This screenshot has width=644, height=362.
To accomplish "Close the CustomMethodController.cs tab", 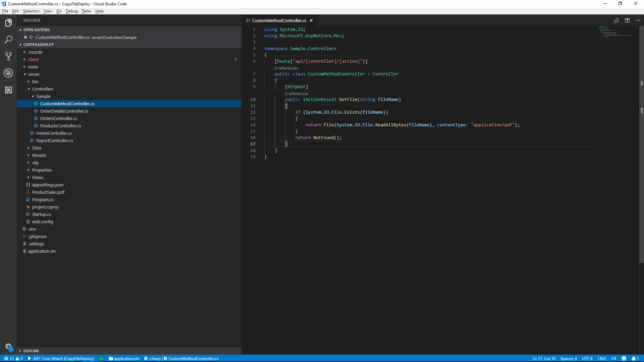I will click(x=311, y=20).
